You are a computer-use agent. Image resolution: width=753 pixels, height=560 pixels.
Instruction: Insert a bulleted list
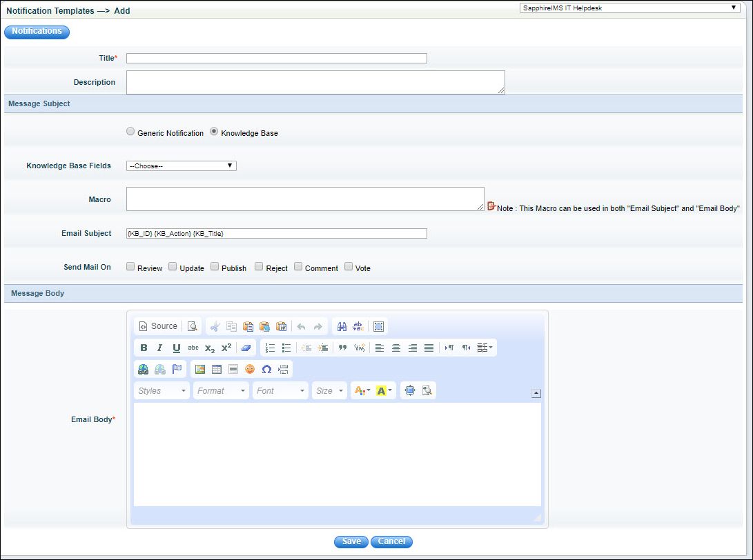tap(286, 348)
